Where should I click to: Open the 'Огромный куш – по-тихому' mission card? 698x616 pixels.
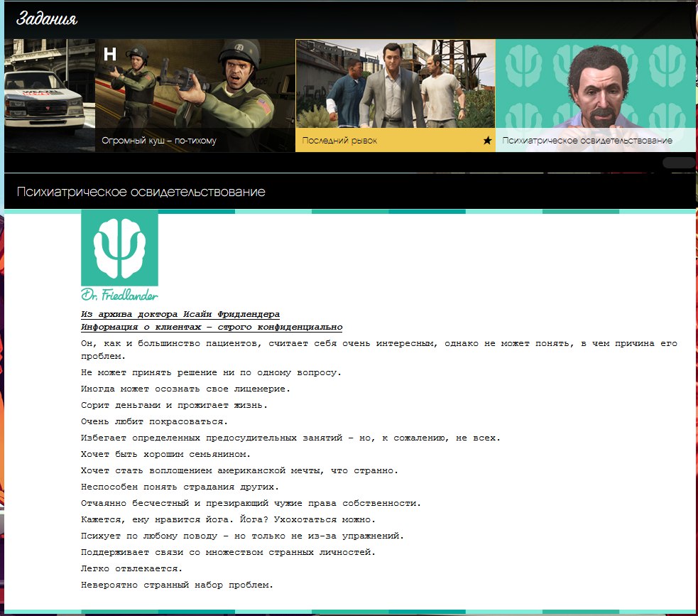point(195,95)
